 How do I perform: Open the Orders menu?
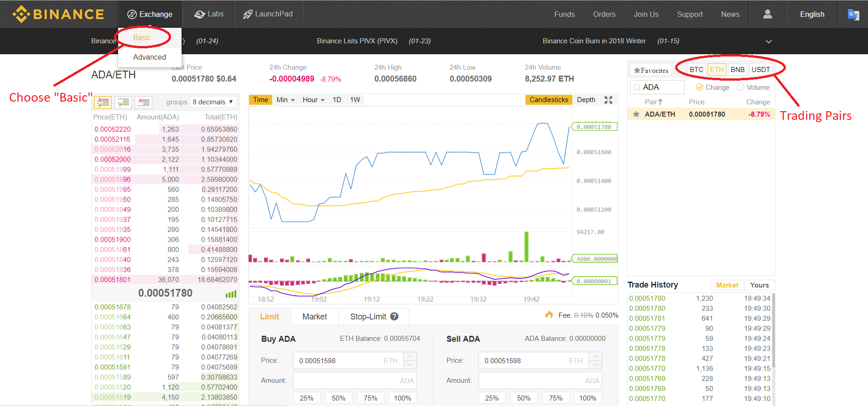pos(604,14)
